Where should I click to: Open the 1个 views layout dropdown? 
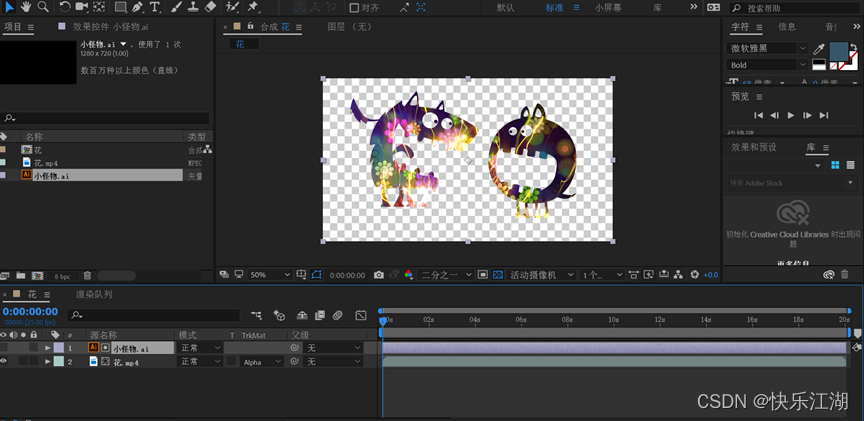pyautogui.click(x=602, y=274)
